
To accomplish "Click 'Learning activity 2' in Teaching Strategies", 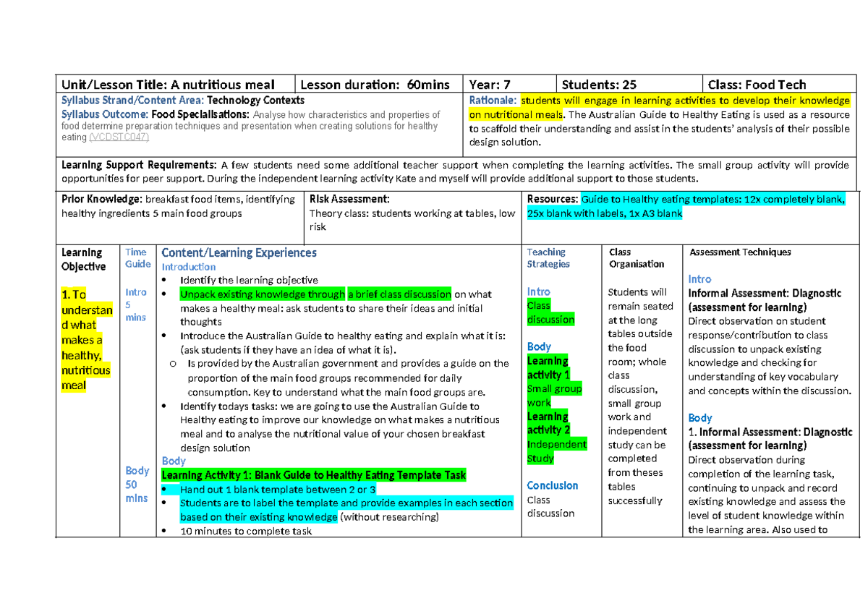I will (x=549, y=424).
